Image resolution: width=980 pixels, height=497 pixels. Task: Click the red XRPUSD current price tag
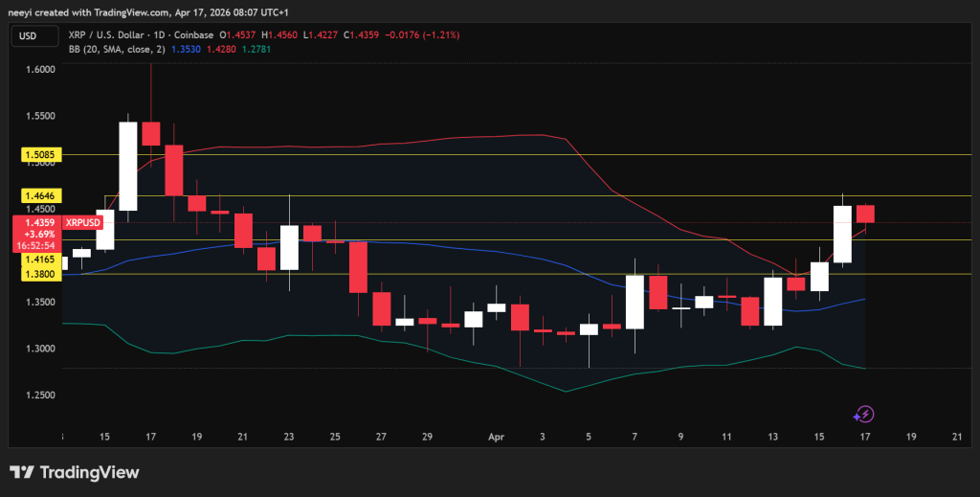coord(36,233)
